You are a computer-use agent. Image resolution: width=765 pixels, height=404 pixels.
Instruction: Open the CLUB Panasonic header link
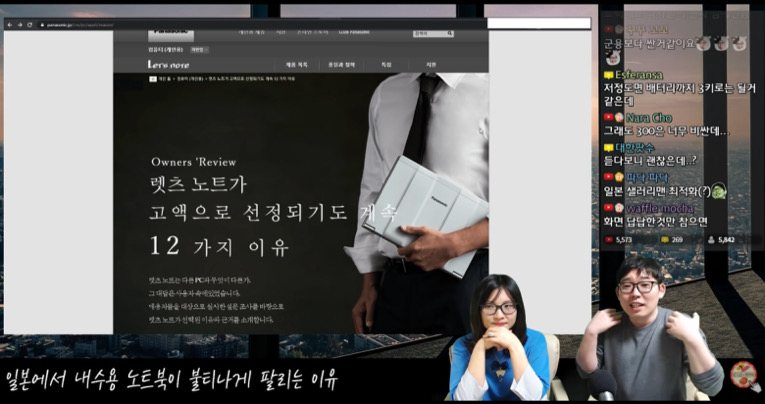tap(354, 32)
